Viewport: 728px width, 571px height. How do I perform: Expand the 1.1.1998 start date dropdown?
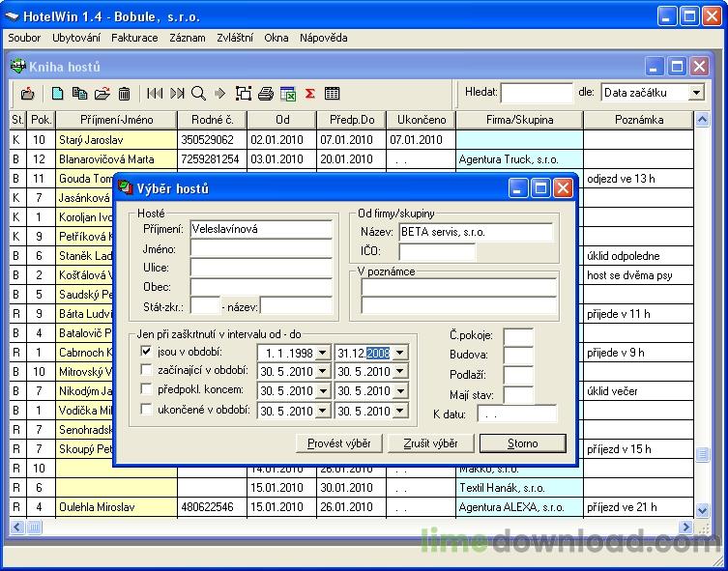[x=323, y=353]
